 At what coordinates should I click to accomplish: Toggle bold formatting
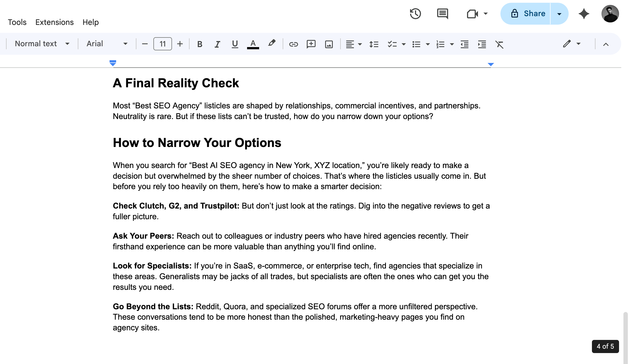pos(200,44)
